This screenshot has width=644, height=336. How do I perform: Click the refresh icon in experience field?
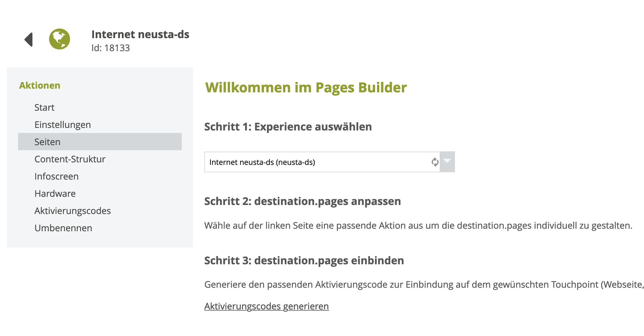pos(435,162)
